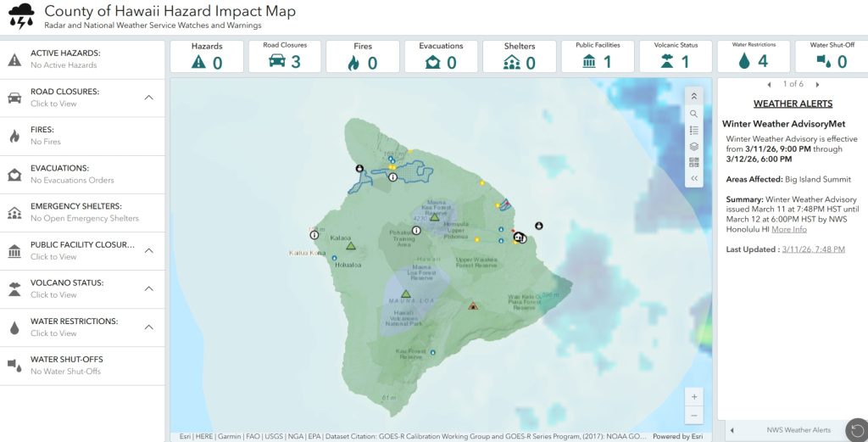Viewport: 868px width, 442px height.
Task: Open the More Info link
Action: pyautogui.click(x=788, y=229)
